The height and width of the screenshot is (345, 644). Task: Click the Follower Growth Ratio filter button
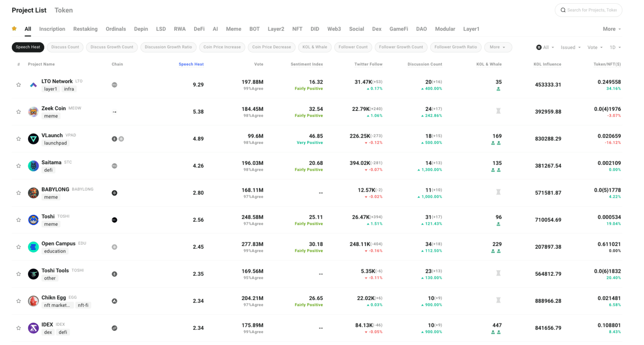(455, 47)
